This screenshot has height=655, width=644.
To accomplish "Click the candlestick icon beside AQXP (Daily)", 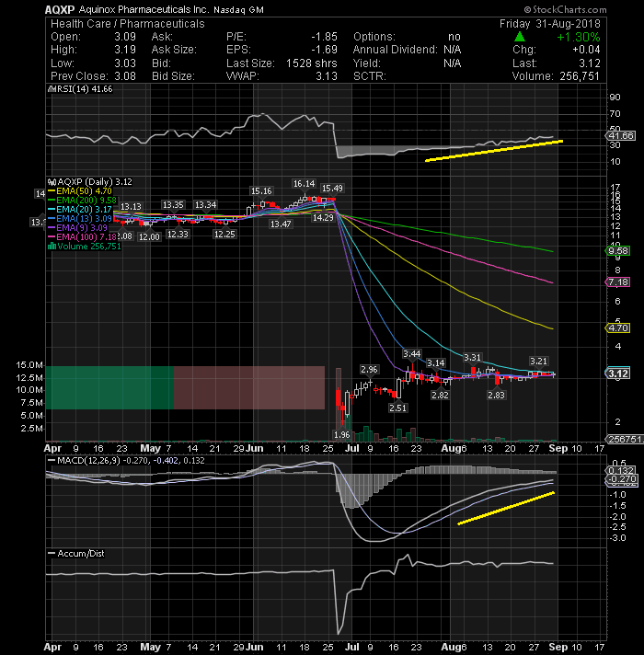I will (52, 182).
